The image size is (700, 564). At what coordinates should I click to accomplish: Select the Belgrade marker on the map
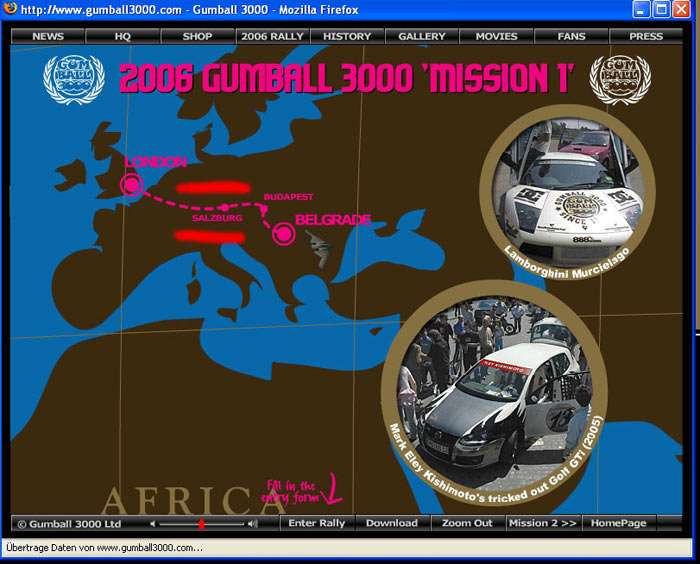coord(283,234)
